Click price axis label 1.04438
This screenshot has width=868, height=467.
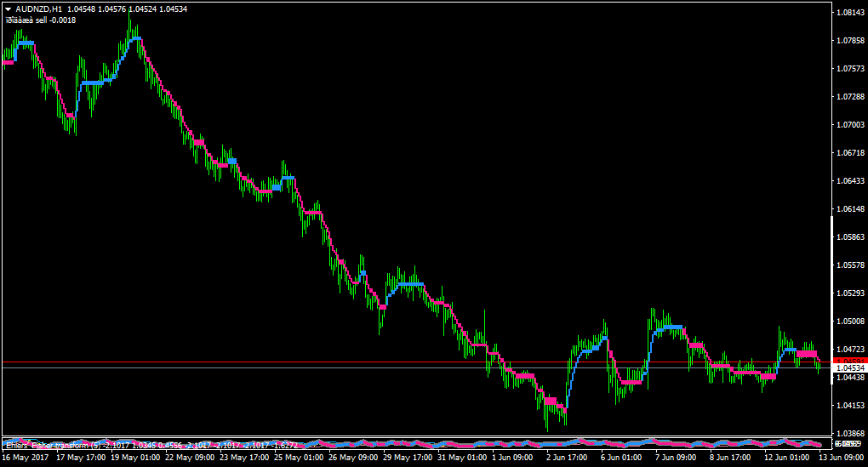click(x=851, y=378)
